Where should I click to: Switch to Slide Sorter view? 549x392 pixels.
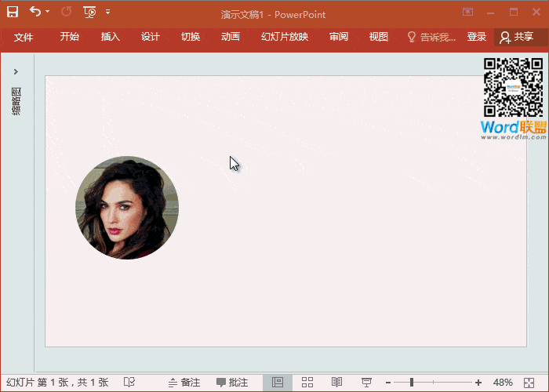coord(307,383)
